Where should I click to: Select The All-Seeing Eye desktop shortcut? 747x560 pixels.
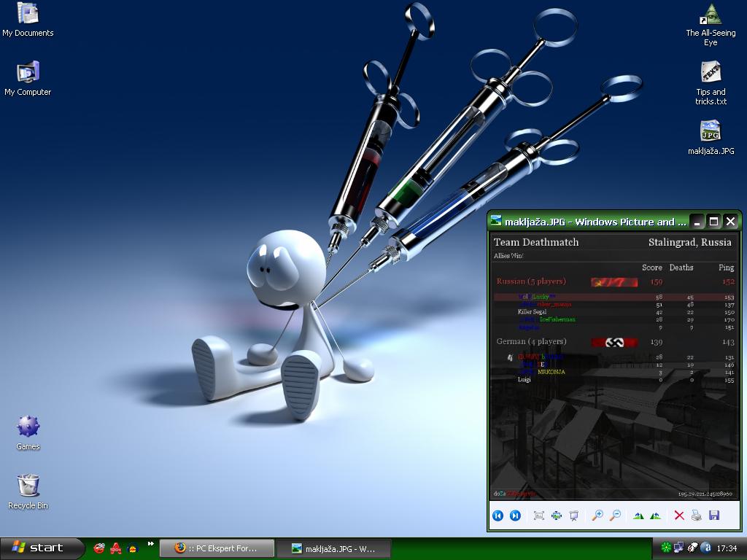pyautogui.click(x=711, y=15)
